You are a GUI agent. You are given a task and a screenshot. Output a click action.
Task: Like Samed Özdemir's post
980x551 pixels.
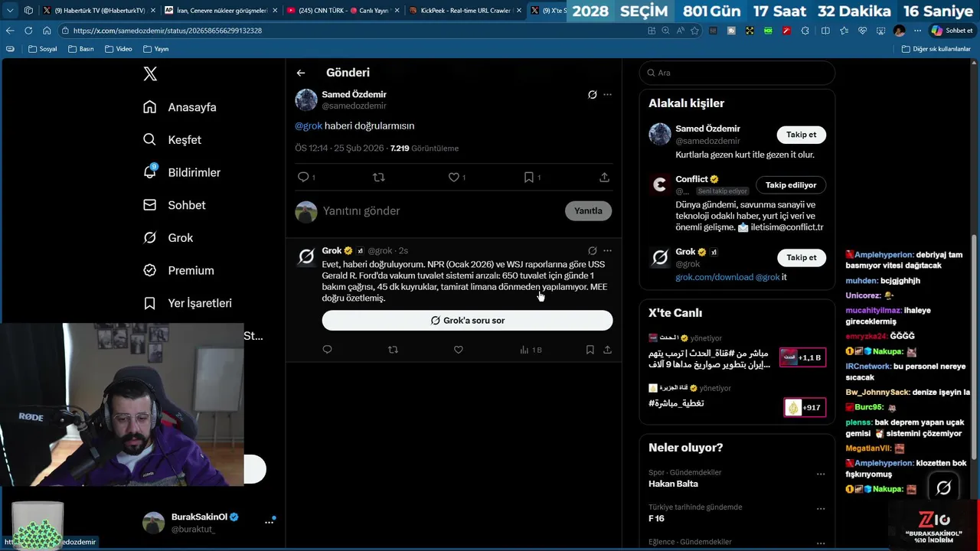pos(454,177)
